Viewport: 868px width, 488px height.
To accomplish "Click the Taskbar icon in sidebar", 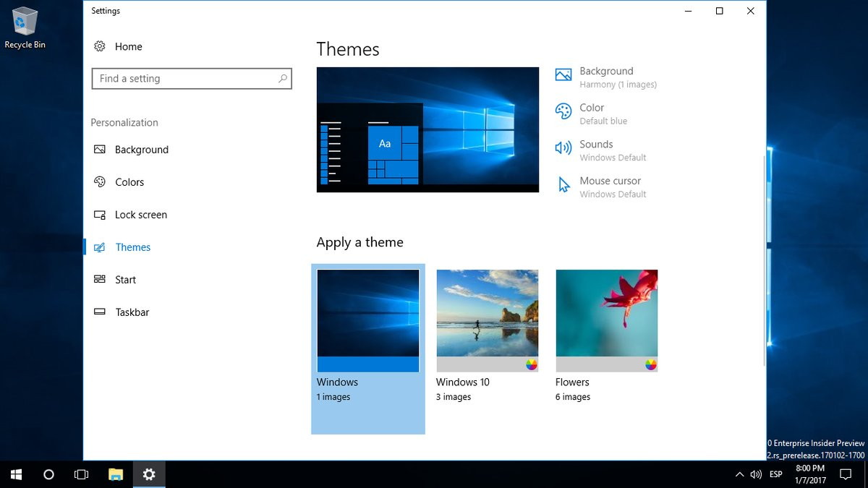I will click(100, 312).
